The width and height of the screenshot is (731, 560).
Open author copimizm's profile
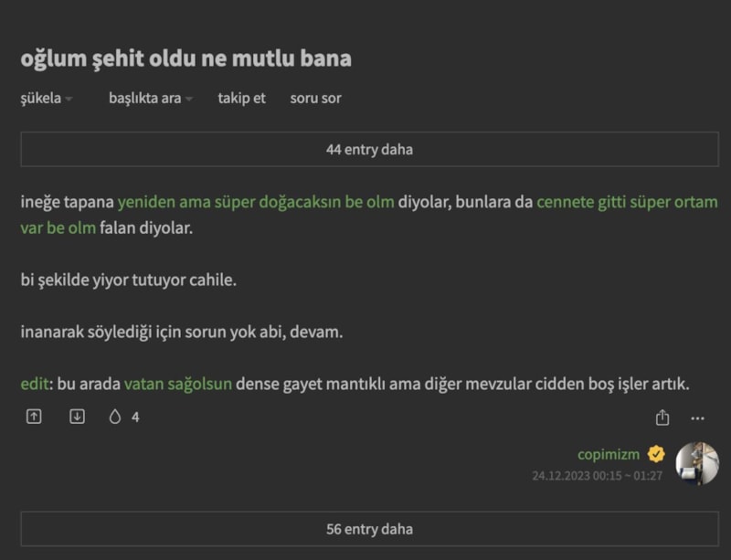(x=609, y=454)
